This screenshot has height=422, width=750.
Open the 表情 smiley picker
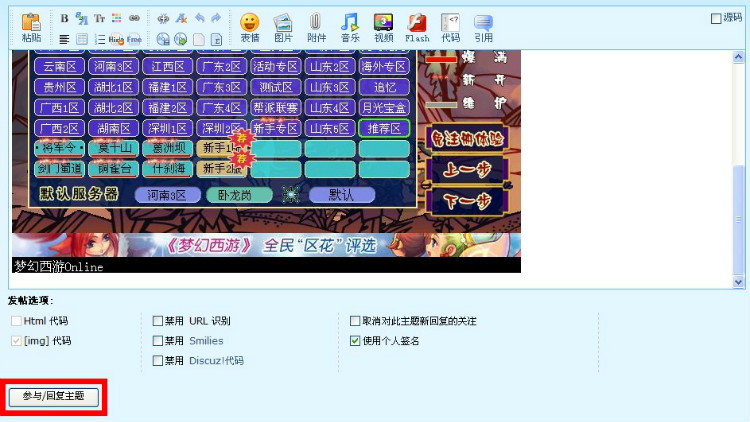(x=250, y=28)
